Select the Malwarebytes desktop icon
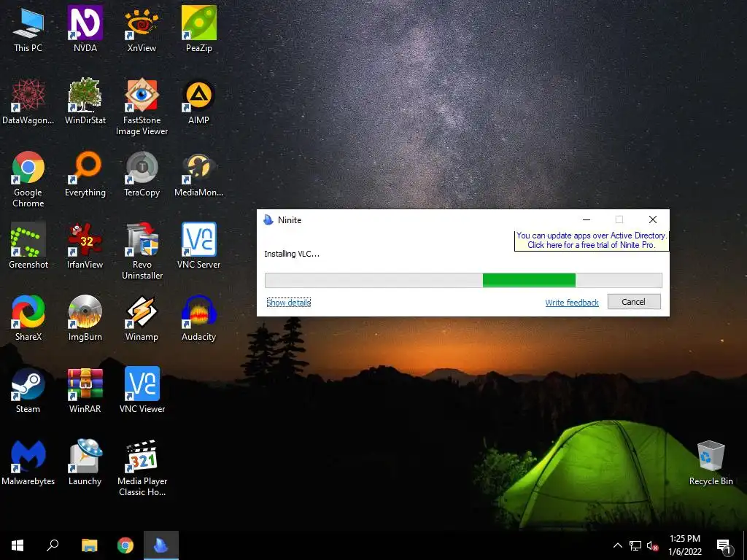The width and height of the screenshot is (747, 560). (x=28, y=463)
